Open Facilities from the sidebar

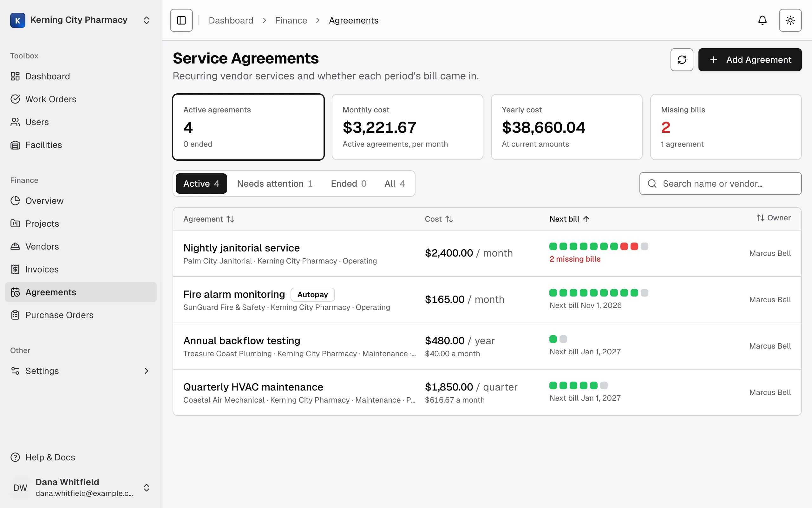coord(81,145)
